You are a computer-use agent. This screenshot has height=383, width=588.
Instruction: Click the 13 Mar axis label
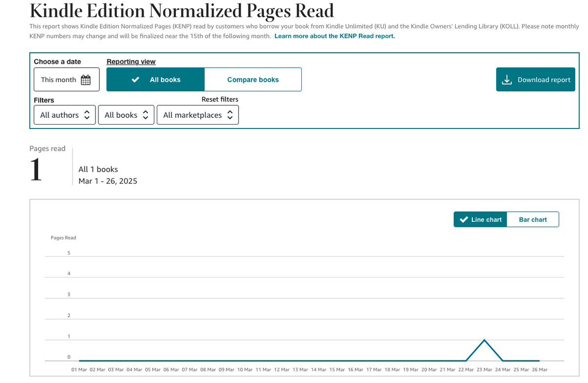click(x=300, y=369)
